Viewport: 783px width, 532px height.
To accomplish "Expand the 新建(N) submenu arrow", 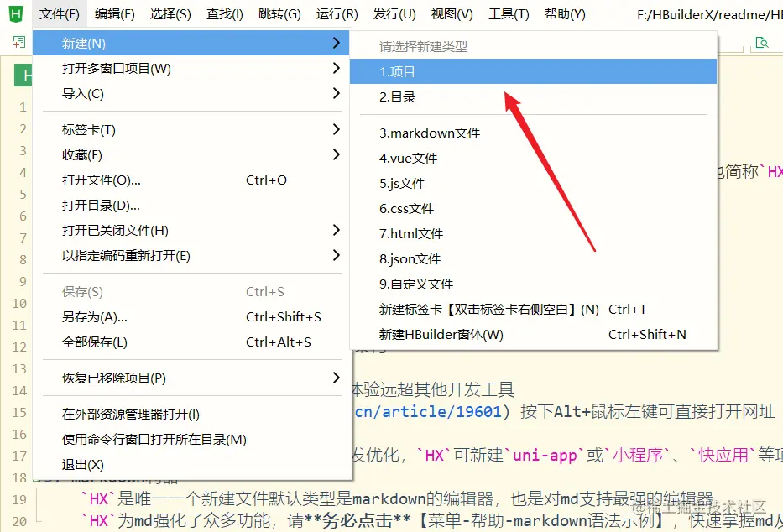I will click(337, 43).
